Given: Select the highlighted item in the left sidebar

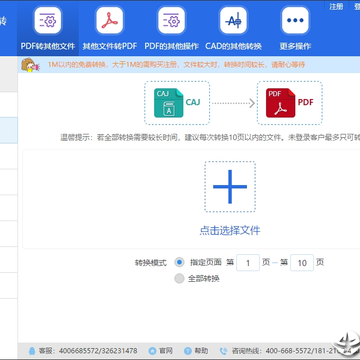Looking at the screenshot, I should point(9,130).
